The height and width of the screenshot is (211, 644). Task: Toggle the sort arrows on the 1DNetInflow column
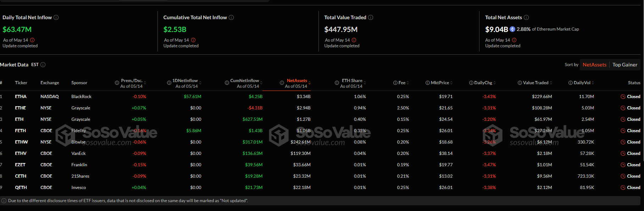[x=200, y=83]
